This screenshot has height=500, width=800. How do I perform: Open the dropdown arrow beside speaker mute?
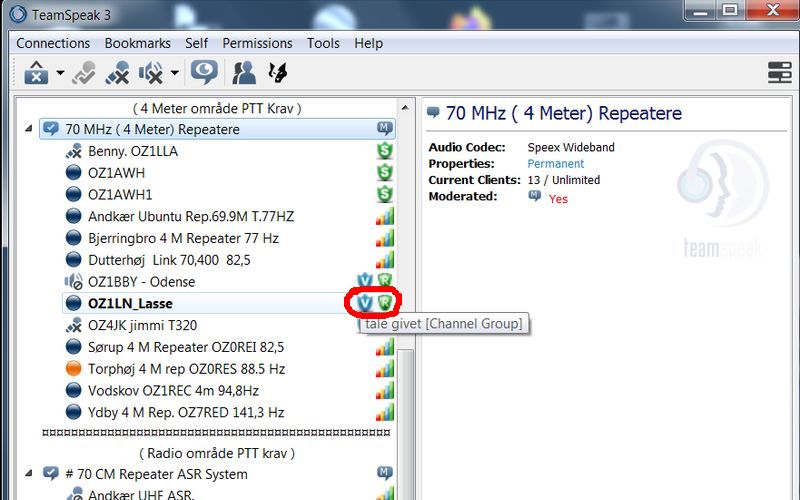(x=174, y=73)
